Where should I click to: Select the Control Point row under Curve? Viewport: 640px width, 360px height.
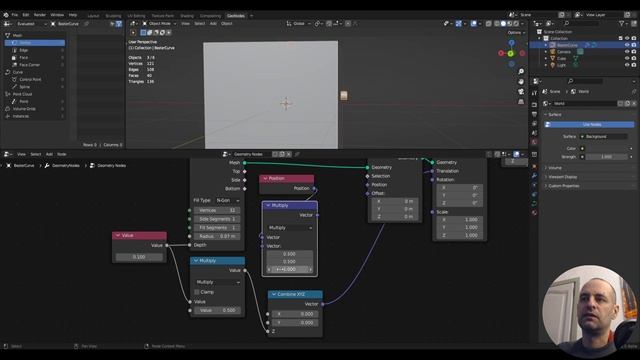(35, 80)
